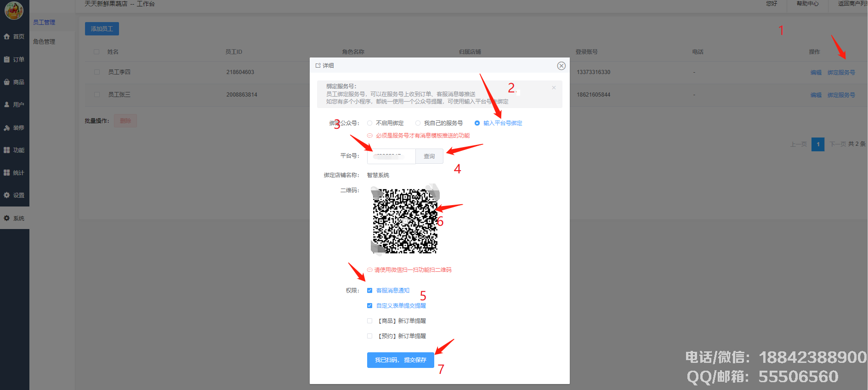This screenshot has height=390, width=868.
Task: Switch to the 角色管理 submenu
Action: [44, 41]
